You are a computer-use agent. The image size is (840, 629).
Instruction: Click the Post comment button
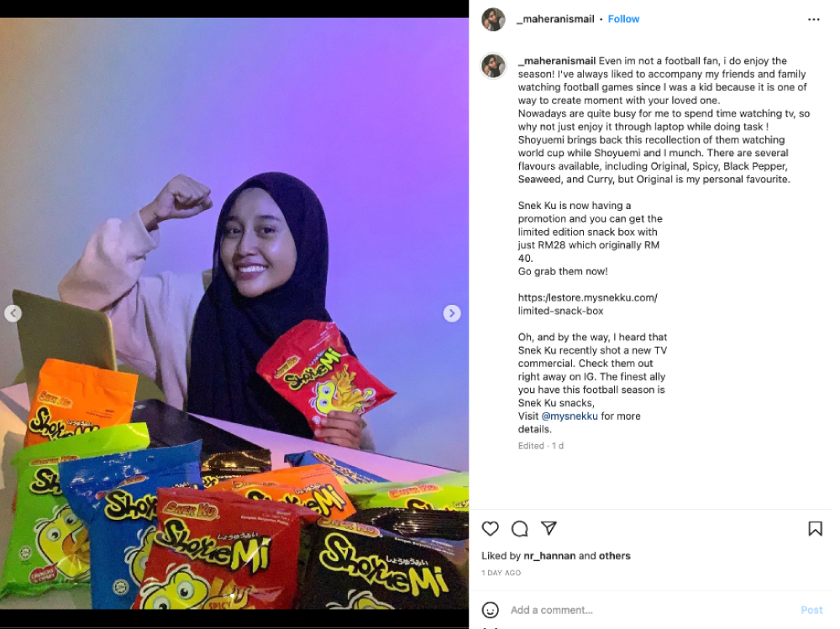tap(811, 610)
